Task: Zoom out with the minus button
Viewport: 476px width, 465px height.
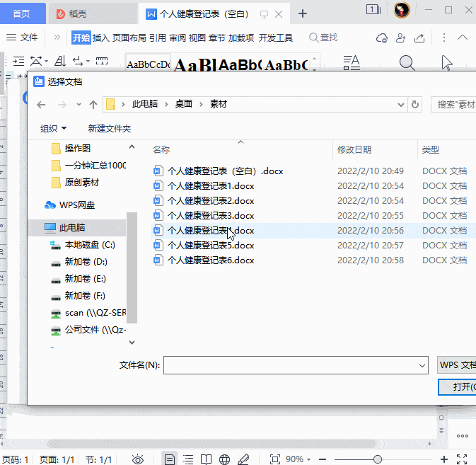Action: pyautogui.click(x=323, y=459)
